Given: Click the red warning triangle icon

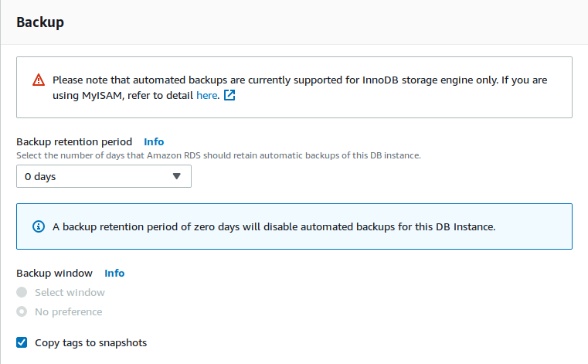Looking at the screenshot, I should click(39, 80).
